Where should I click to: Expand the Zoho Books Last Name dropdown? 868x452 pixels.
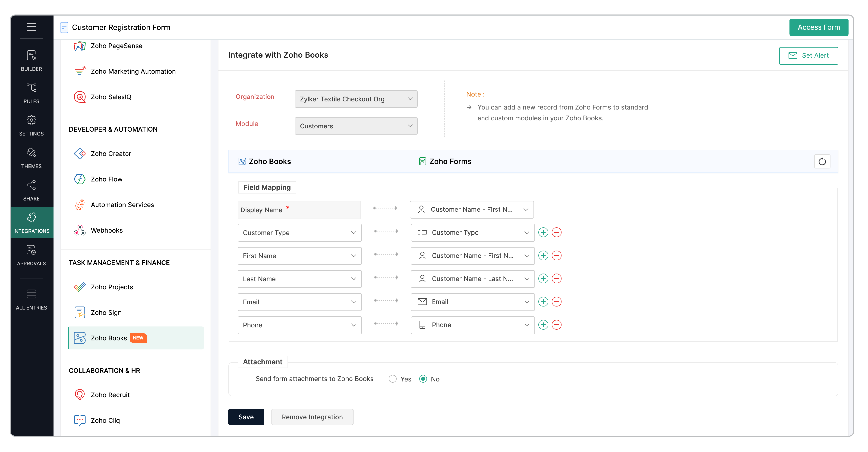tap(299, 279)
